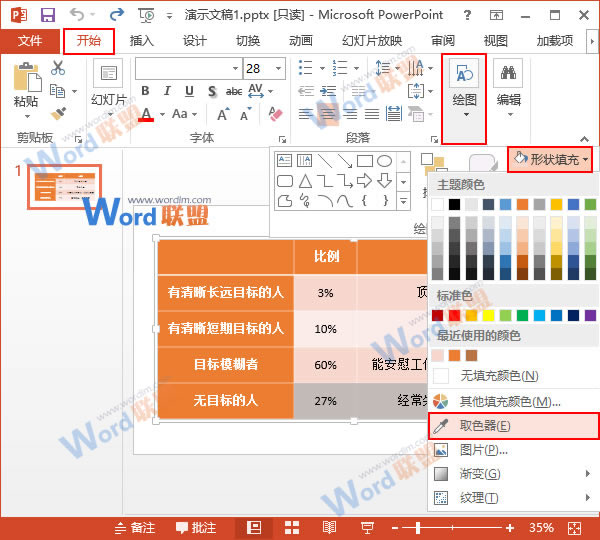
Task: Open the 文件 file tab
Action: pyautogui.click(x=30, y=41)
